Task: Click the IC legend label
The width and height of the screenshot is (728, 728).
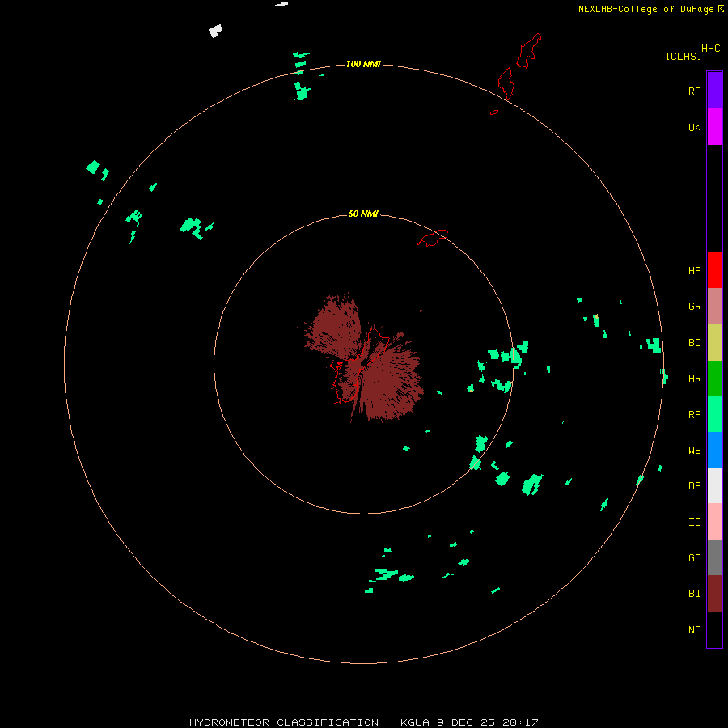Action: (x=694, y=523)
